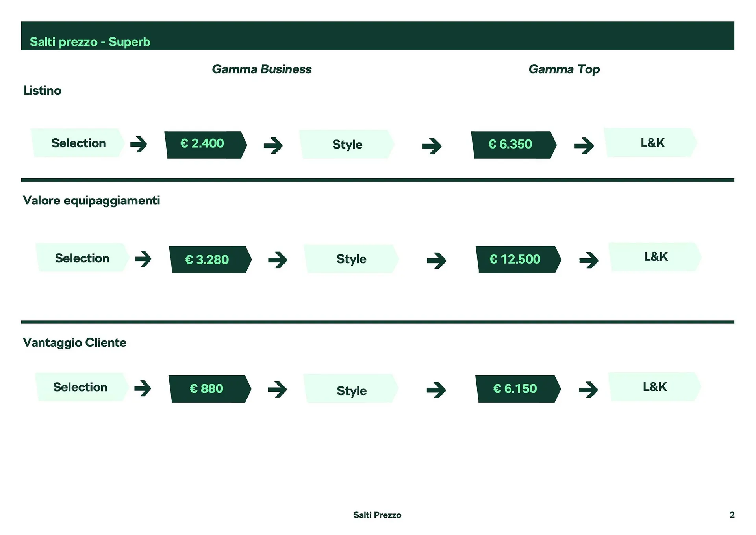Click the arrow between € 12.500 and L&K
This screenshot has height=535, width=756.
589,260
